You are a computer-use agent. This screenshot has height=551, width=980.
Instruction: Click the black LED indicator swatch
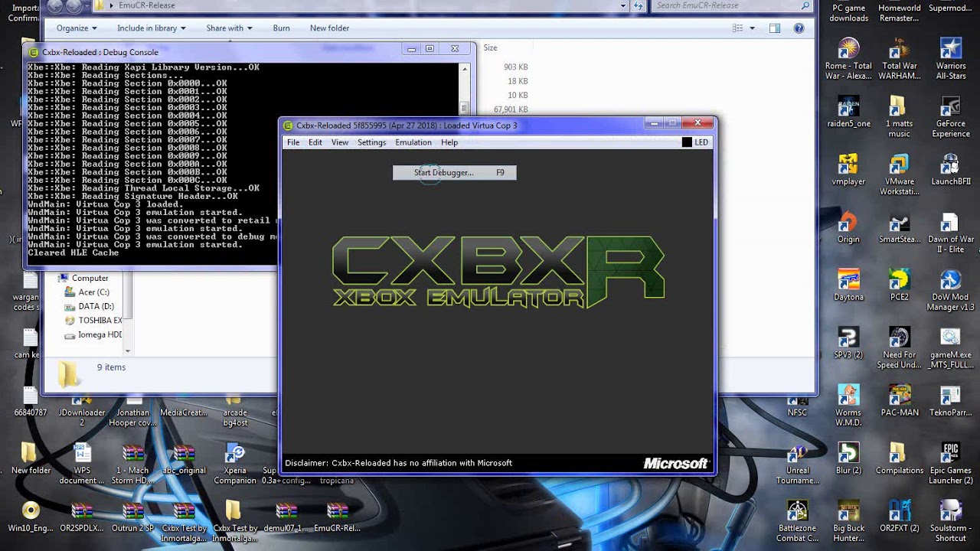(687, 142)
